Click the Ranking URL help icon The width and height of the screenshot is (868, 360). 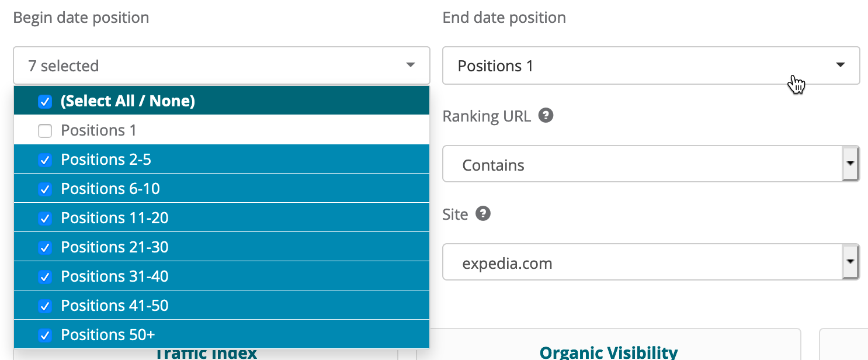click(x=546, y=116)
